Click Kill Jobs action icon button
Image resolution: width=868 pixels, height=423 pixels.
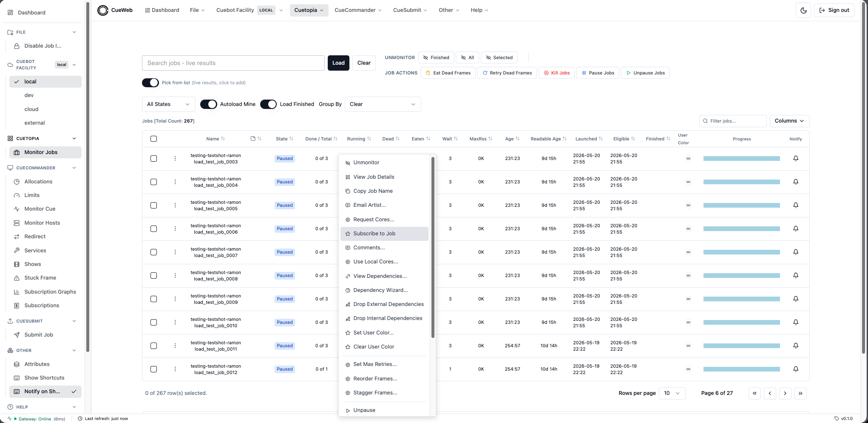click(557, 73)
